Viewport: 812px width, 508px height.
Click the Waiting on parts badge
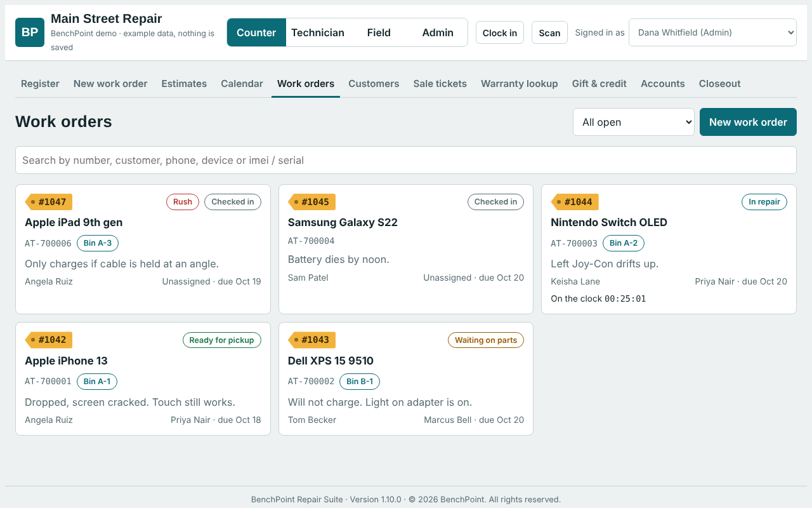486,340
